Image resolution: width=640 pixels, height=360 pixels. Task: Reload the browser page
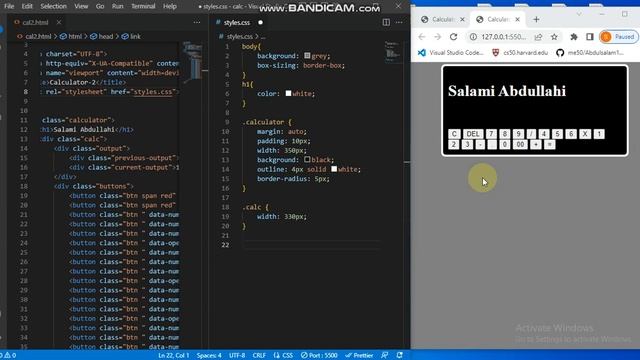click(x=453, y=37)
